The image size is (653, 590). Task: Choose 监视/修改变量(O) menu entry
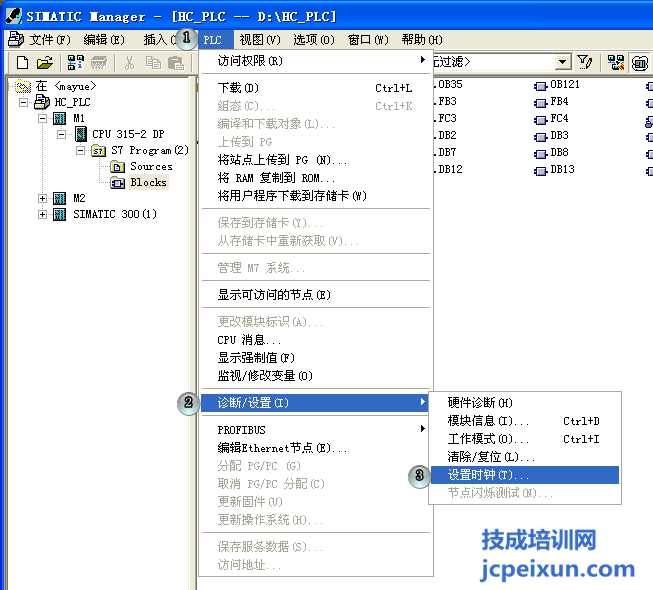(x=316, y=376)
